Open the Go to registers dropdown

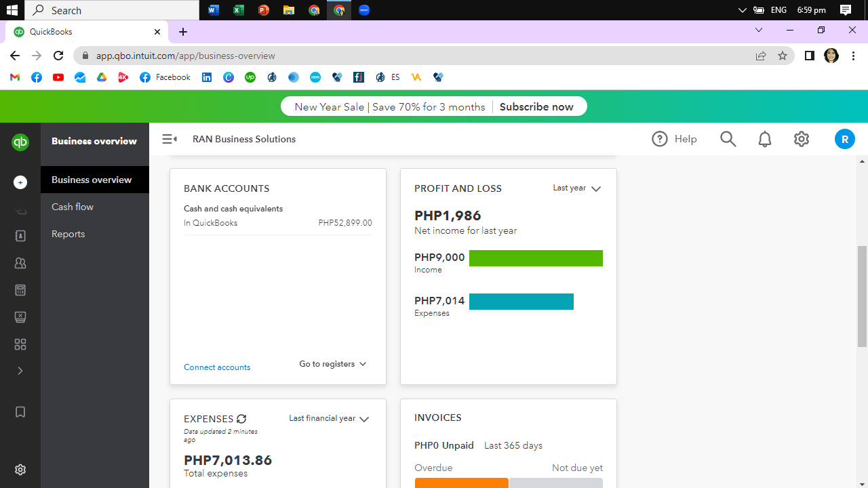coord(333,364)
